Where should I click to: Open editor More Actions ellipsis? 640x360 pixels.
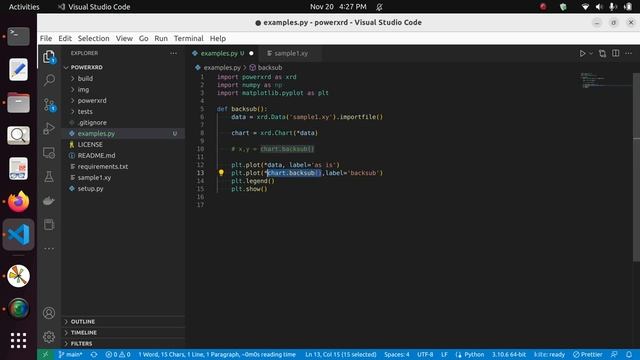(629, 53)
